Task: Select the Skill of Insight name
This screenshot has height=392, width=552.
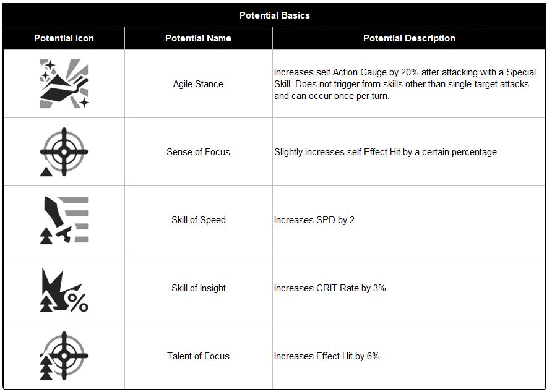Action: pos(199,288)
